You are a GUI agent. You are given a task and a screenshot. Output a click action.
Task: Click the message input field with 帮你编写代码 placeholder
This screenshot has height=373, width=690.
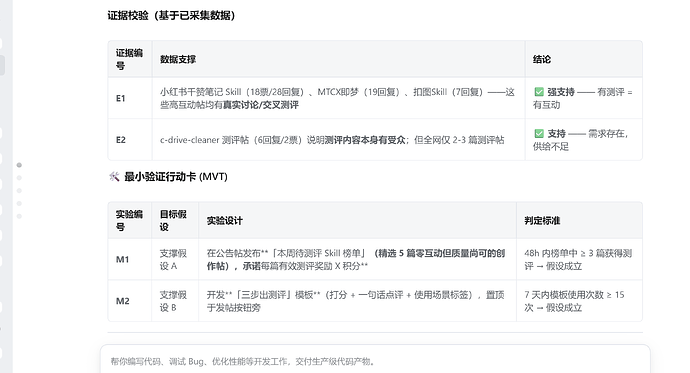tap(375, 361)
